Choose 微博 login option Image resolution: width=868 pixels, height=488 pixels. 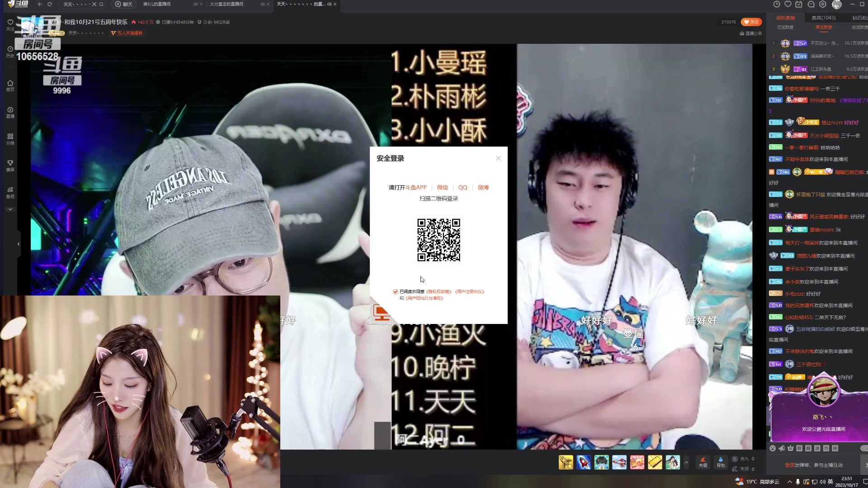coord(483,188)
